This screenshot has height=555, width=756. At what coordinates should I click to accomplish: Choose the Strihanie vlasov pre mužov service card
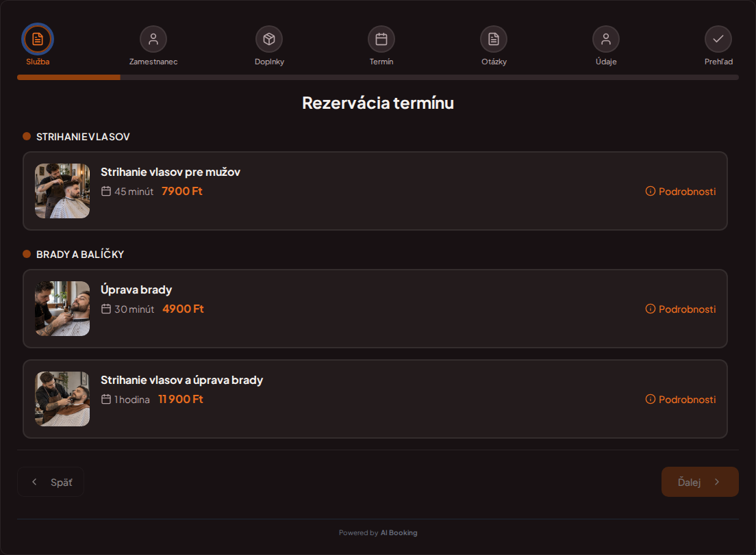pos(375,191)
